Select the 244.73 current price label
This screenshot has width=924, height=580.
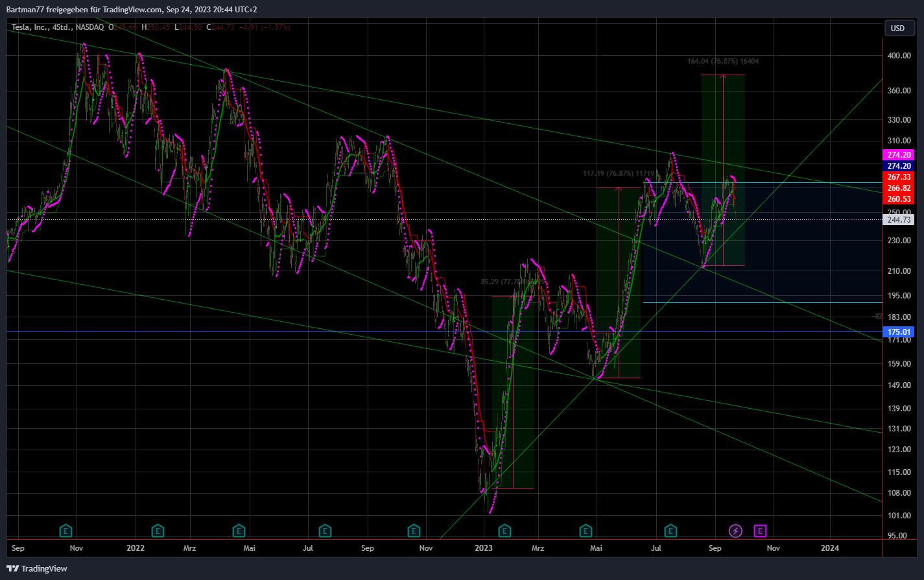pos(899,220)
